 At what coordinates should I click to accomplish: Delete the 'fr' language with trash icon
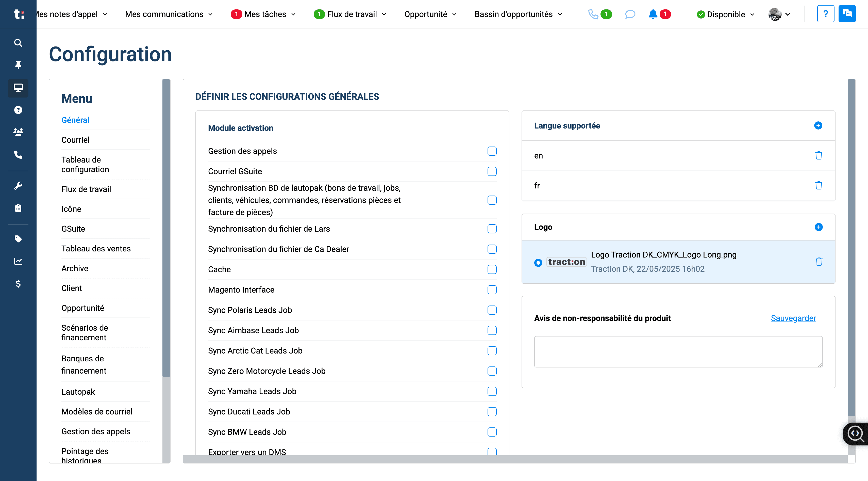pos(819,185)
